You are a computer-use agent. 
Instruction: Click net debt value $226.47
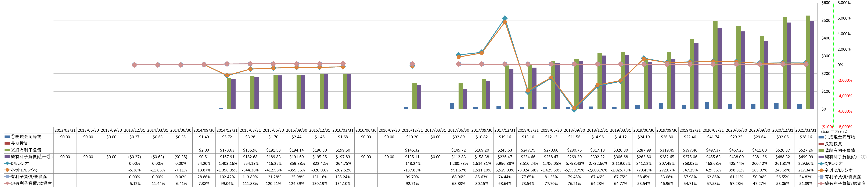pyautogui.click(x=505, y=157)
